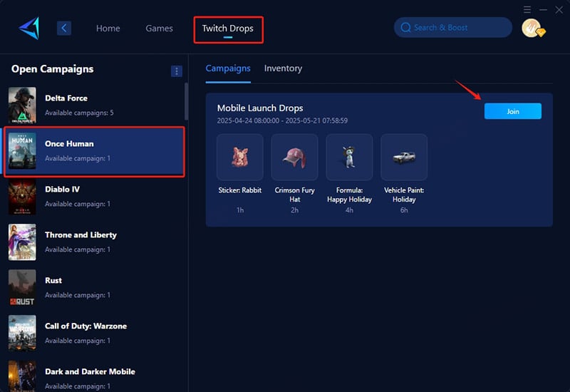Click the app logo in the header
Screen dimensions: 570x392
tap(29, 28)
